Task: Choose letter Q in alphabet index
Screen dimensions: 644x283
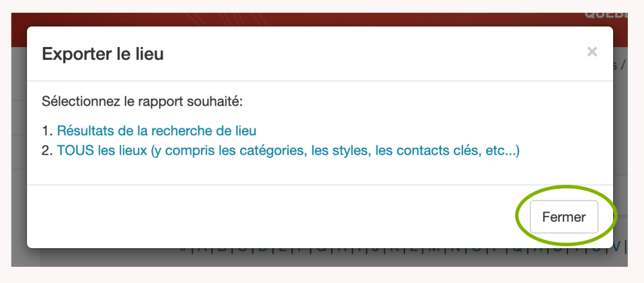Action: [516, 247]
